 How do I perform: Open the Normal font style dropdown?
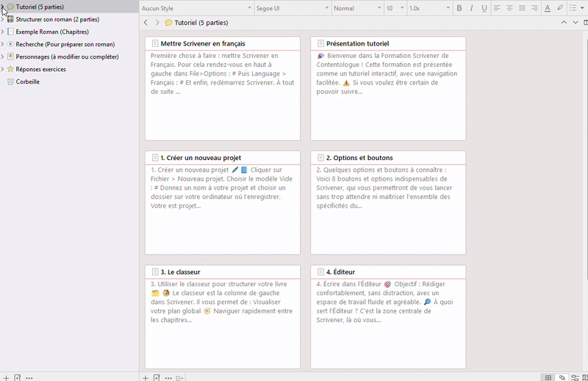coord(357,8)
